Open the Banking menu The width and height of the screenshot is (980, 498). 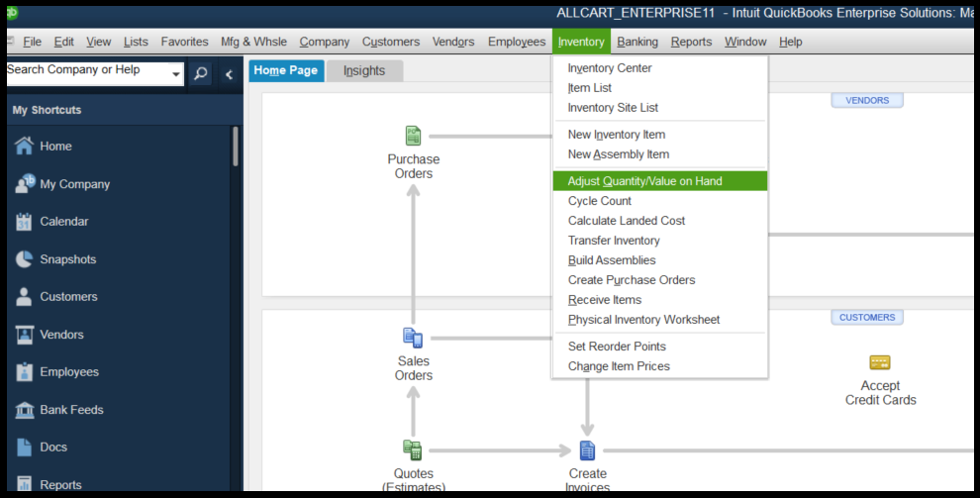point(637,42)
